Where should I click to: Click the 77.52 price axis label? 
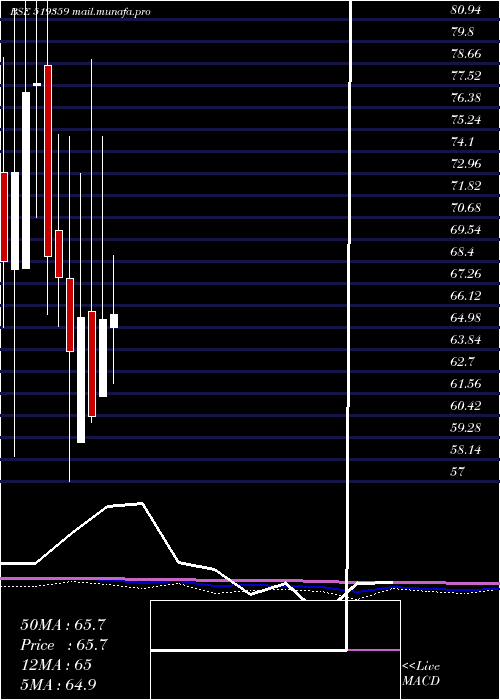pyautogui.click(x=466, y=76)
